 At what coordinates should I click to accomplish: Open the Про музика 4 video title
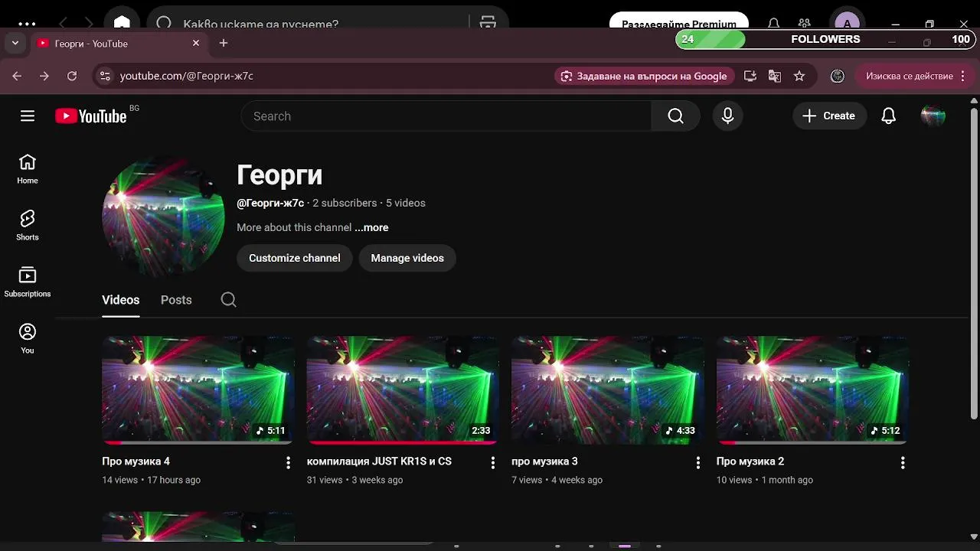[136, 461]
